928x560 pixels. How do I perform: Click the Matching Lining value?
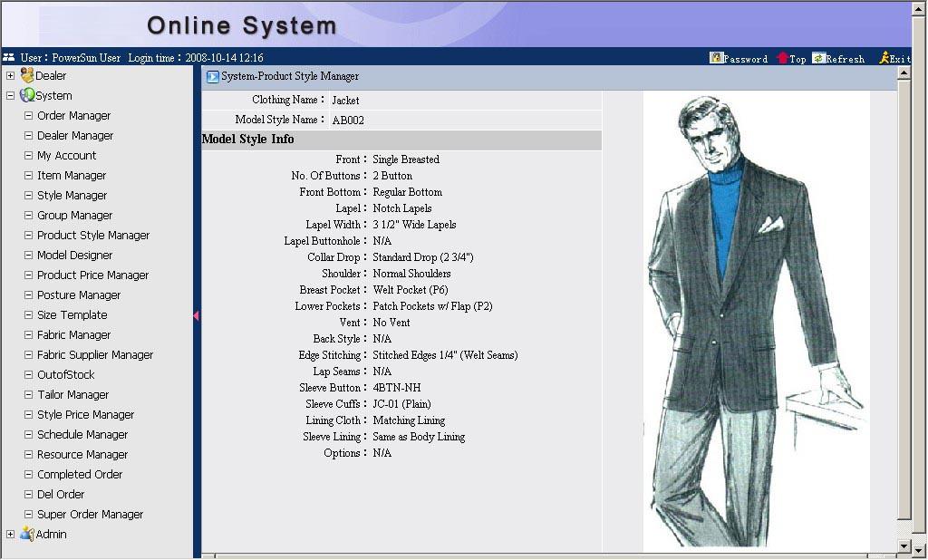click(409, 420)
